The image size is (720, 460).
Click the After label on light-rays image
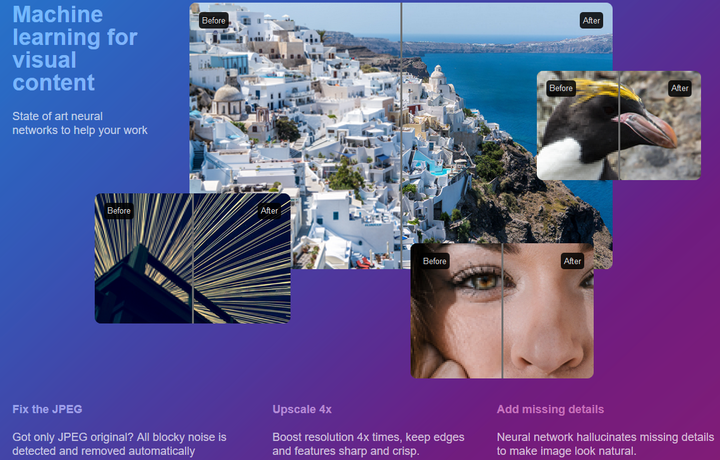[x=270, y=211]
